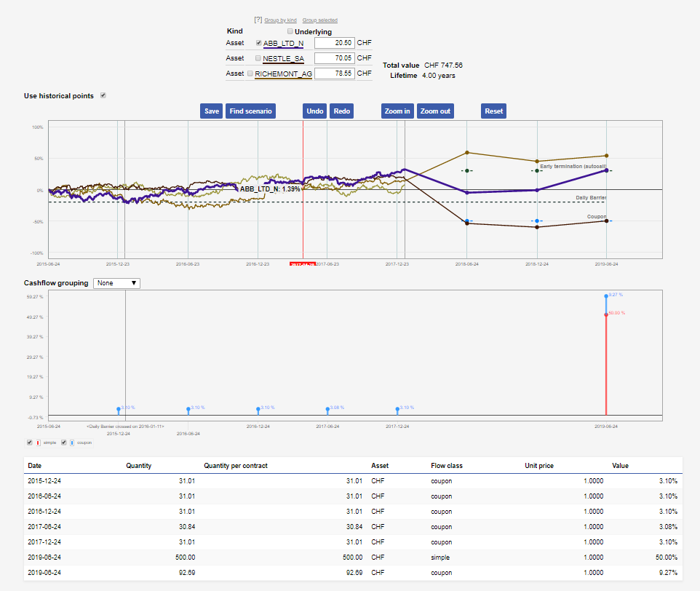The width and height of the screenshot is (700, 591).
Task: Click ABB_LTD_N endpoint at 2019-06-24
Action: 606,170
